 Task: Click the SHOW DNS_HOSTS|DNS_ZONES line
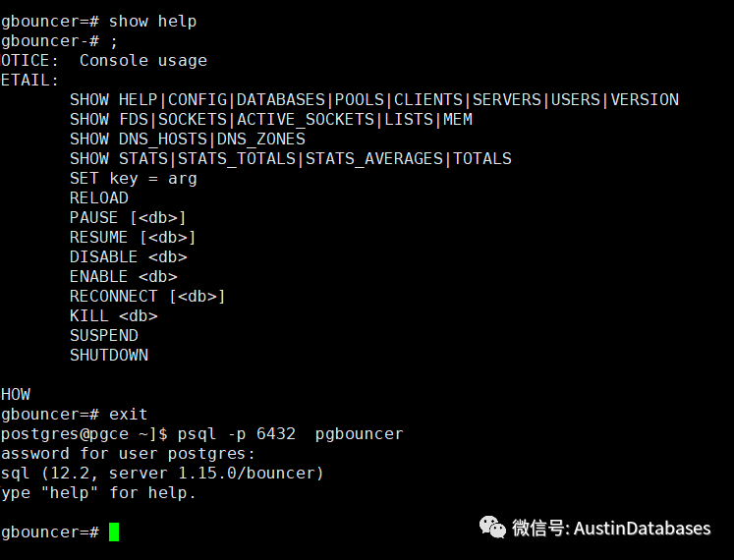click(x=187, y=139)
